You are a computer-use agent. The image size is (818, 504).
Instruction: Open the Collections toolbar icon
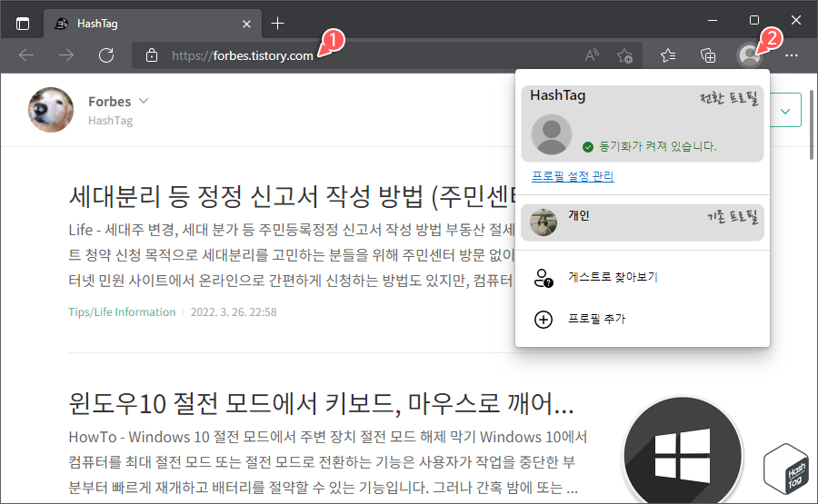708,55
